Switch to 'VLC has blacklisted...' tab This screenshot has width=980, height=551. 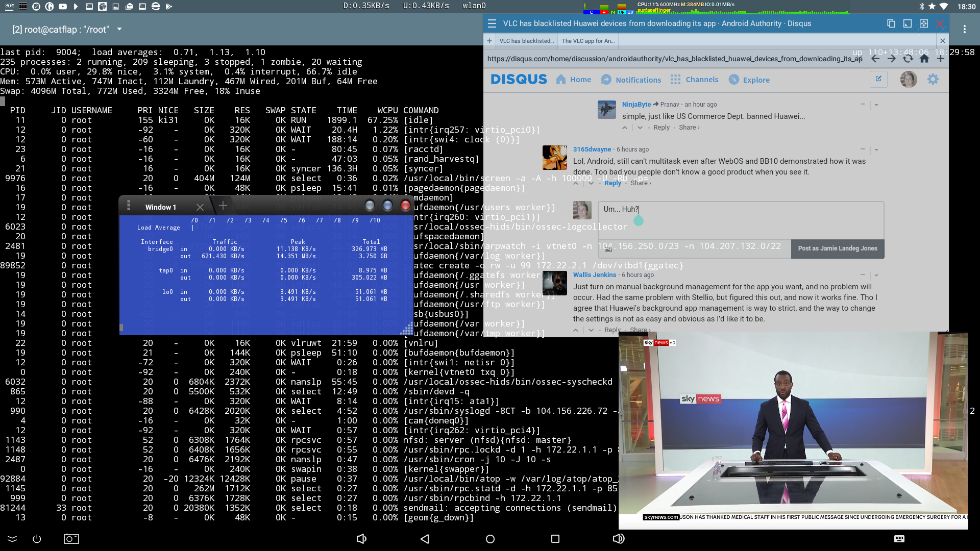point(526,41)
